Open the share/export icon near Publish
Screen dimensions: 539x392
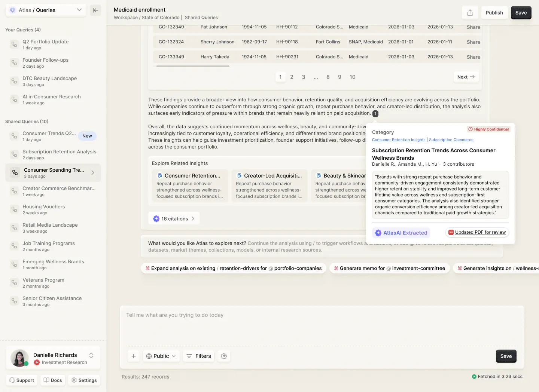pyautogui.click(x=470, y=13)
